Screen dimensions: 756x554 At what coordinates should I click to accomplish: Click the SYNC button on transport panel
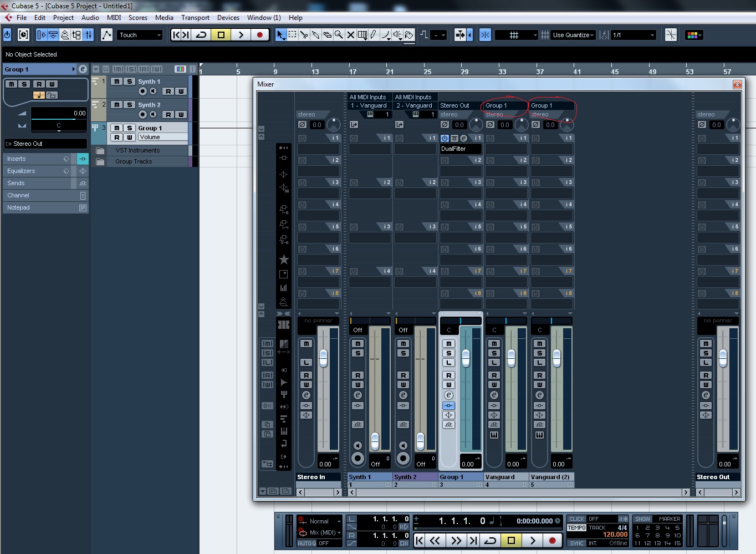click(x=576, y=543)
